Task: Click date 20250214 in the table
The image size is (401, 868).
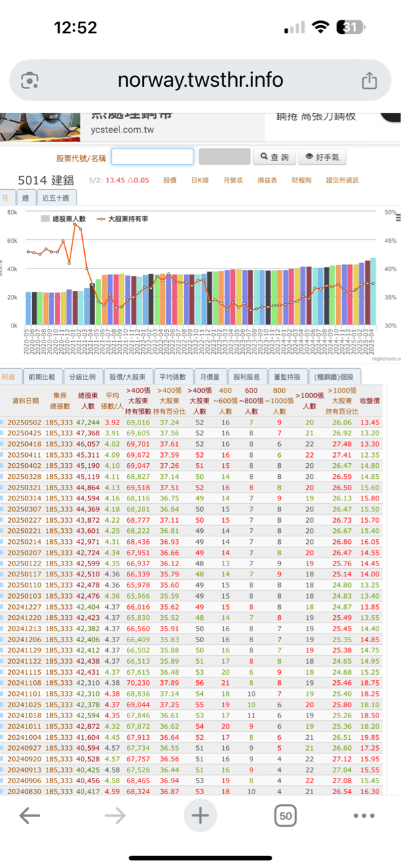Action: tap(24, 542)
